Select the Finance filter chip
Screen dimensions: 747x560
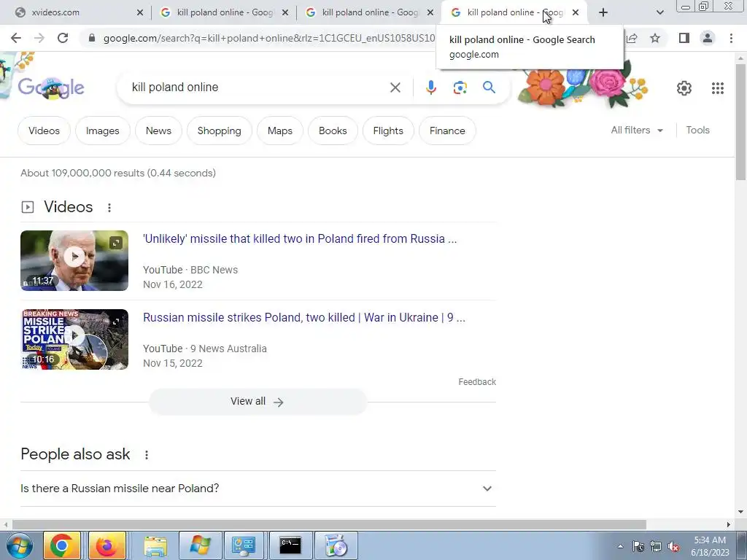coord(447,131)
